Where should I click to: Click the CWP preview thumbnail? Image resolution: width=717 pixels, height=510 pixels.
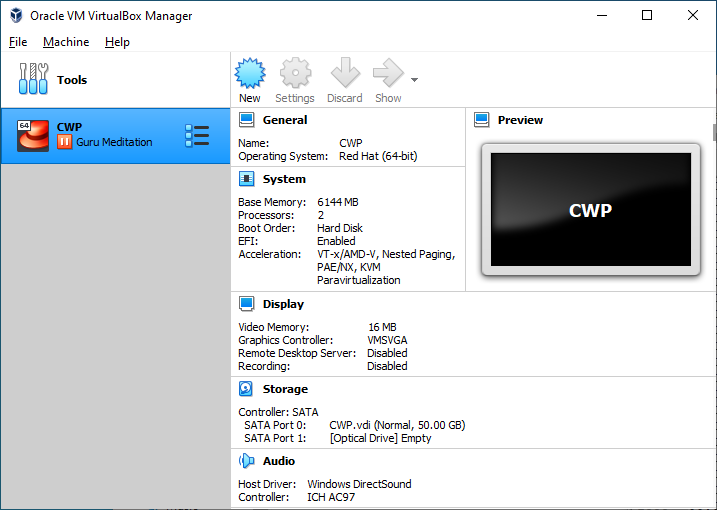pos(591,209)
